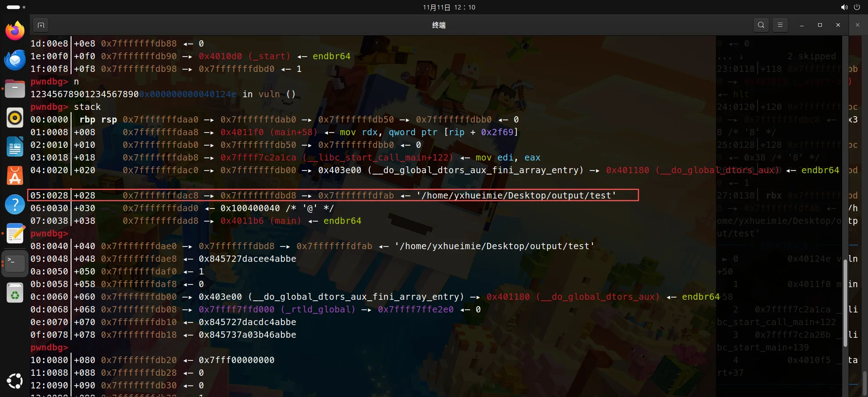Open the Help icon in dock
Screen dimensions: 868x397
click(15, 204)
